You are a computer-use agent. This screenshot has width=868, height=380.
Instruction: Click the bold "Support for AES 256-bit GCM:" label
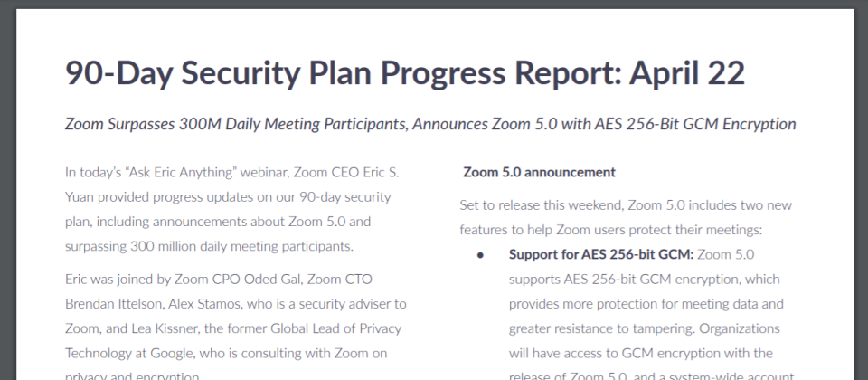pos(601,255)
